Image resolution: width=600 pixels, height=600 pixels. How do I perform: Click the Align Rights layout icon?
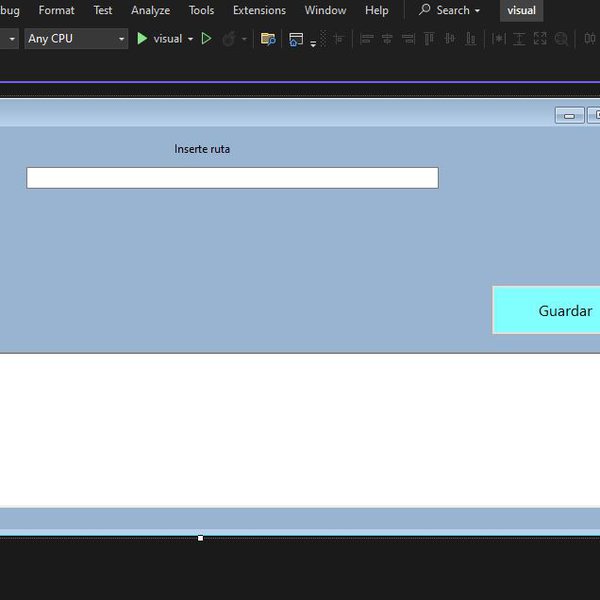[x=408, y=39]
